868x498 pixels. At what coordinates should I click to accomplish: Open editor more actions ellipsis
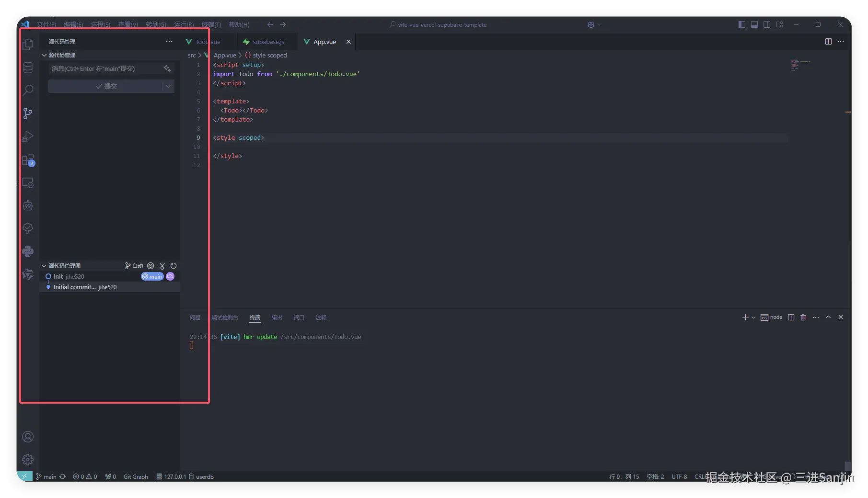841,42
